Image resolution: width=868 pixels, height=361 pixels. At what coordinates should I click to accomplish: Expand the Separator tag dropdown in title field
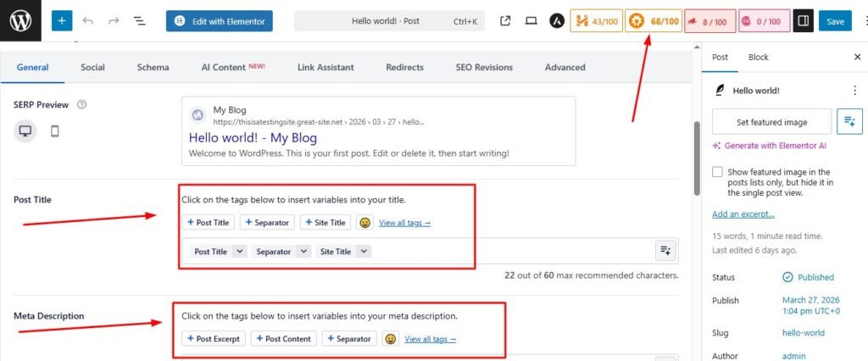(303, 252)
